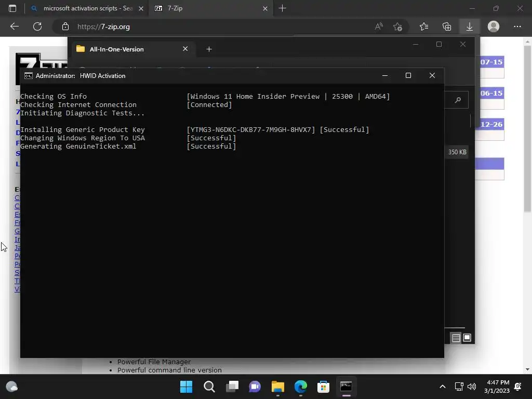Viewport: 532px width, 399px height.
Task: Open a new Edge browser tab
Action: [x=282, y=8]
